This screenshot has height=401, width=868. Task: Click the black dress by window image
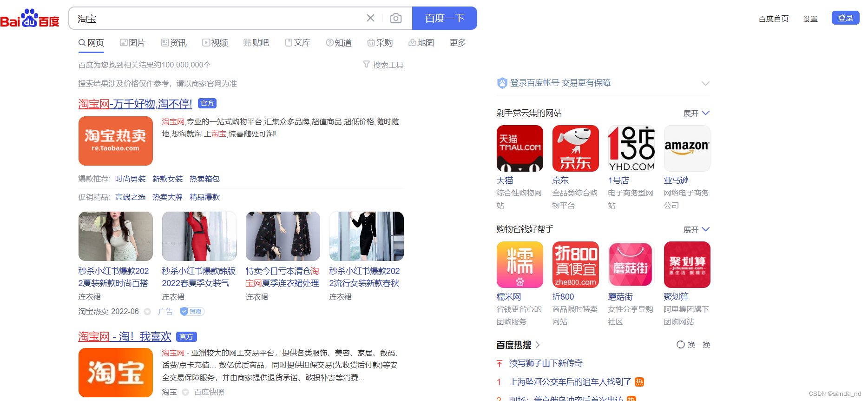(x=367, y=236)
